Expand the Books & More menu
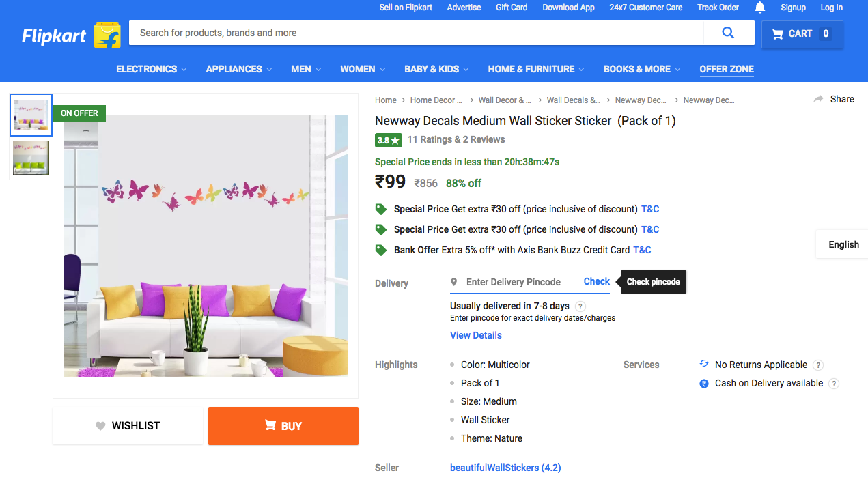 [x=641, y=69]
